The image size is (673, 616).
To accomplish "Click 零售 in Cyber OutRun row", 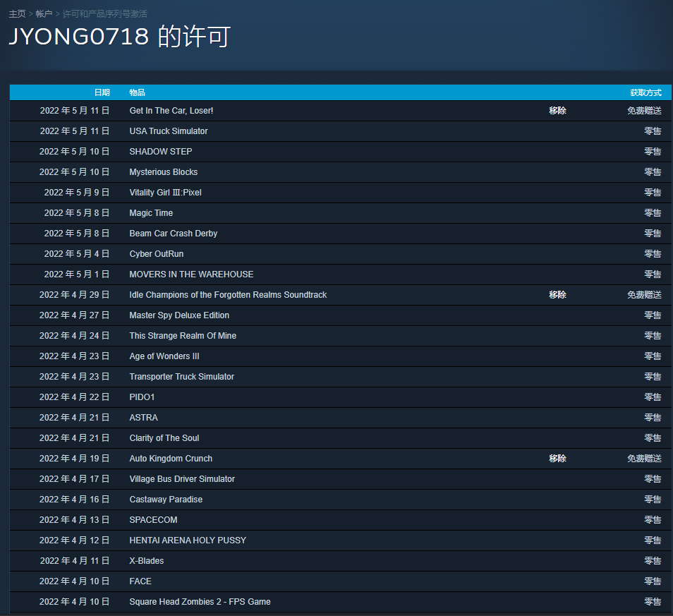I will [653, 254].
